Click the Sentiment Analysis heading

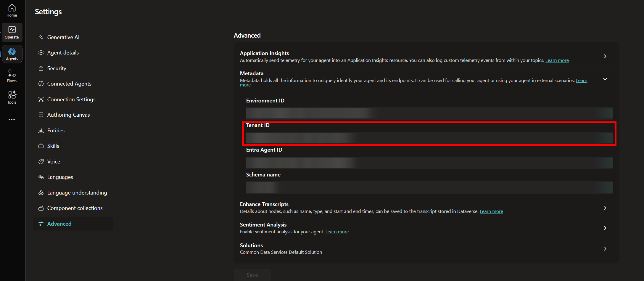(x=263, y=225)
